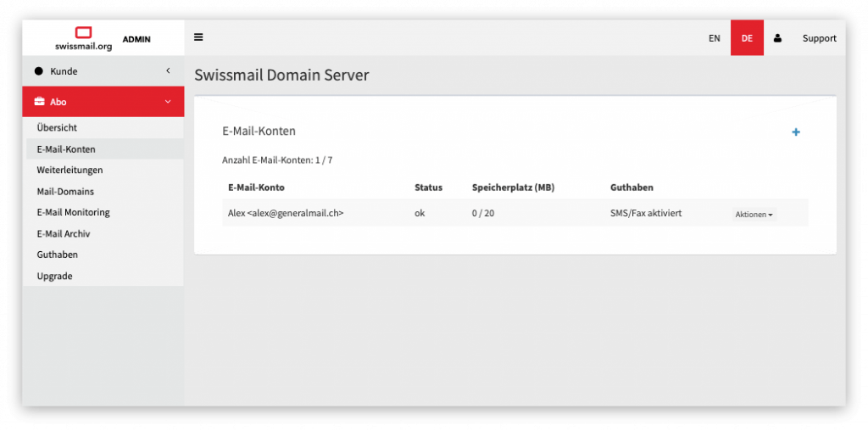The image size is (868, 431).
Task: Click the swissmail.org logo
Action: click(x=84, y=39)
